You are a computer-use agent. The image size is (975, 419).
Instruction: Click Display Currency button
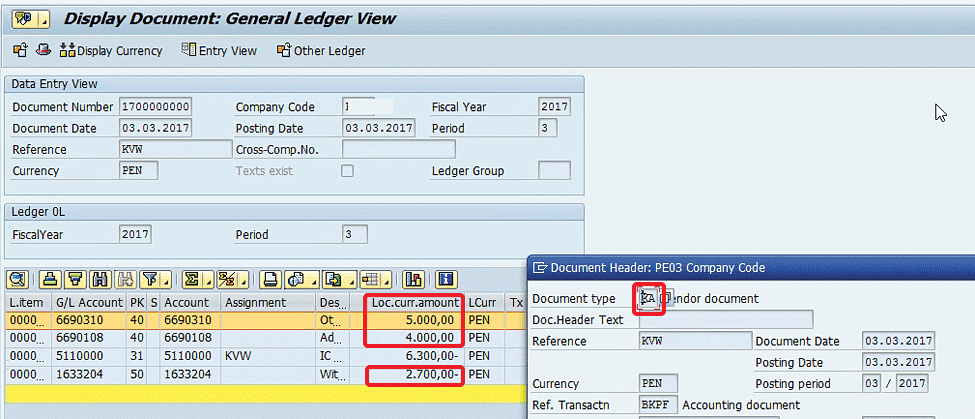click(x=111, y=51)
